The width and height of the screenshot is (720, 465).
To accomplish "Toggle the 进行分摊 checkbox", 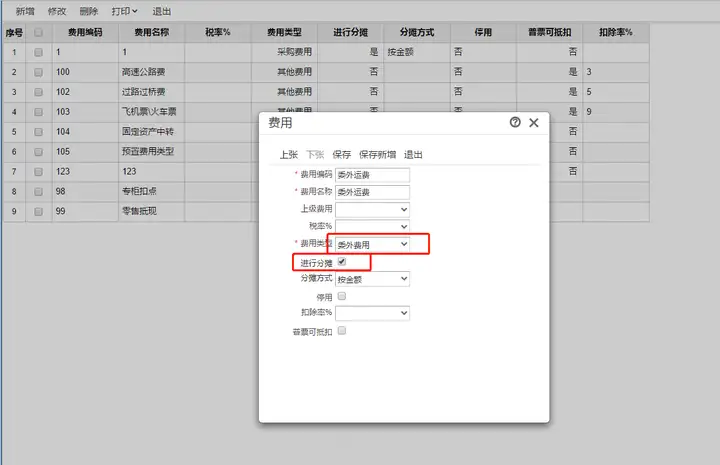I will coord(342,262).
